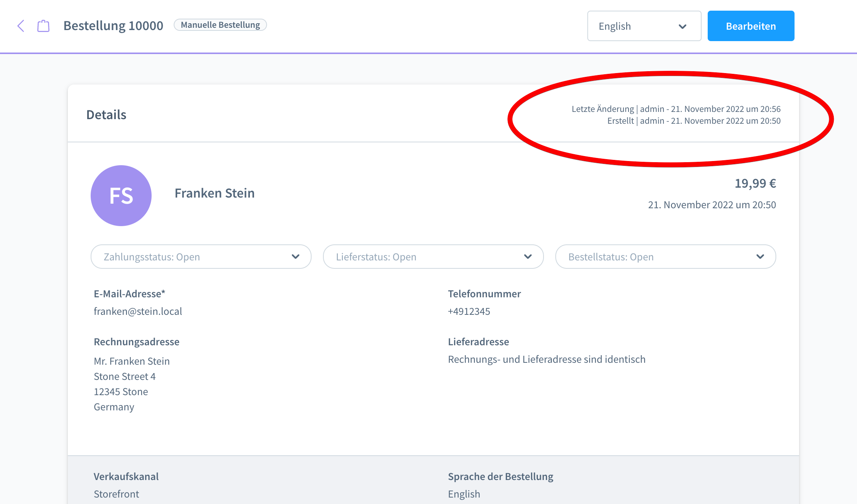
Task: Go back with the left arrow icon
Action: click(21, 26)
